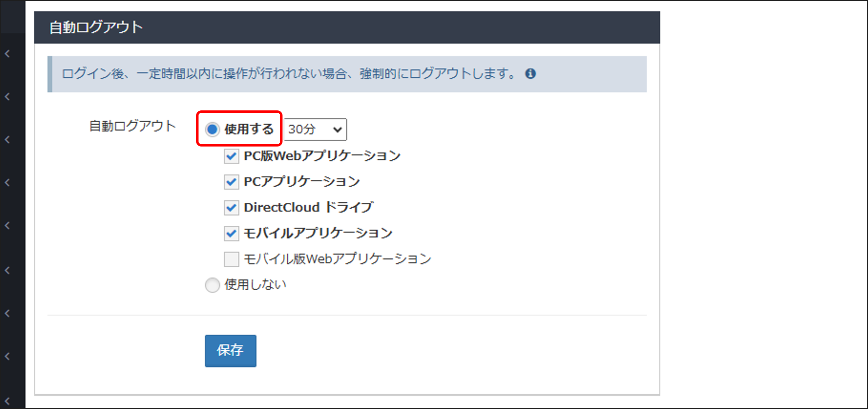
Task: Toggle the DirectCloud ドライブ checkbox
Action: pos(231,208)
